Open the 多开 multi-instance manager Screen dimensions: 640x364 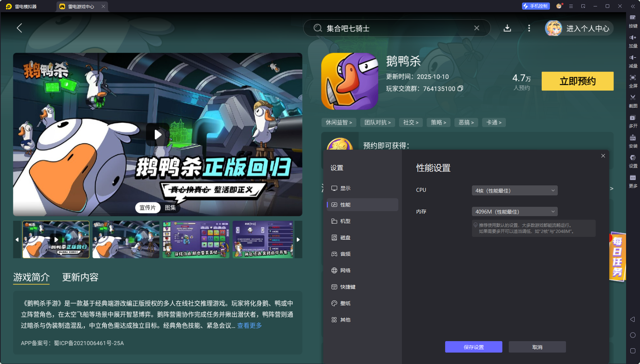click(632, 122)
